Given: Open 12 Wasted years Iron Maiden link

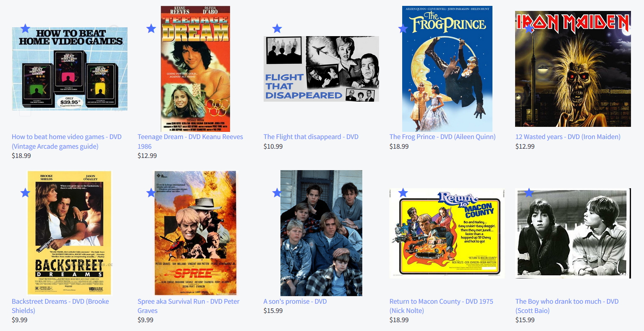Looking at the screenshot, I should coord(568,137).
